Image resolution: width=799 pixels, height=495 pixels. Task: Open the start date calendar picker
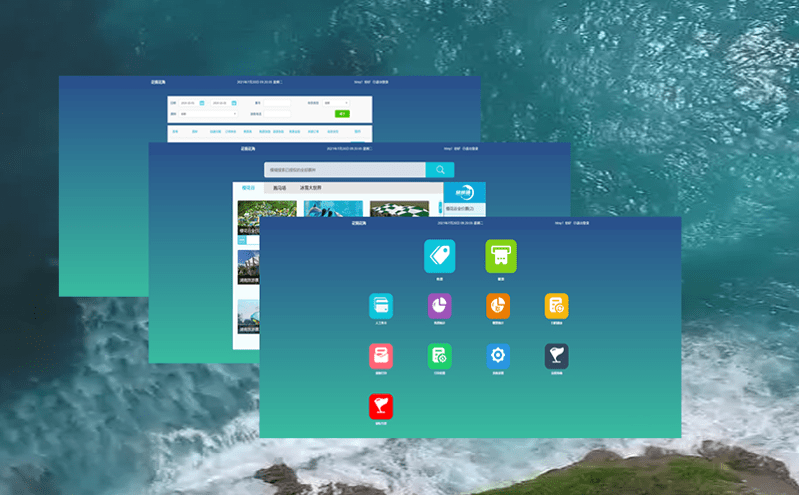click(202, 102)
